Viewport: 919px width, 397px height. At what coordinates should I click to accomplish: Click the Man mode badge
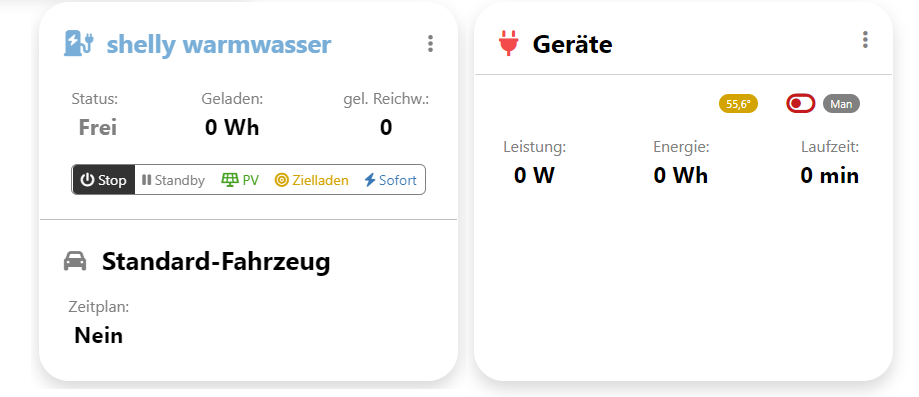841,104
